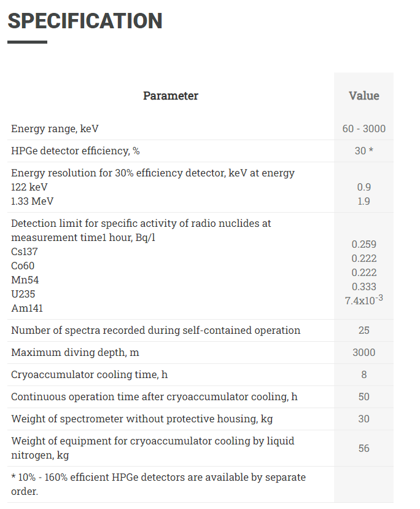This screenshot has width=420, height=509.
Task: Click the SPECIFICATION heading
Action: tap(85, 22)
